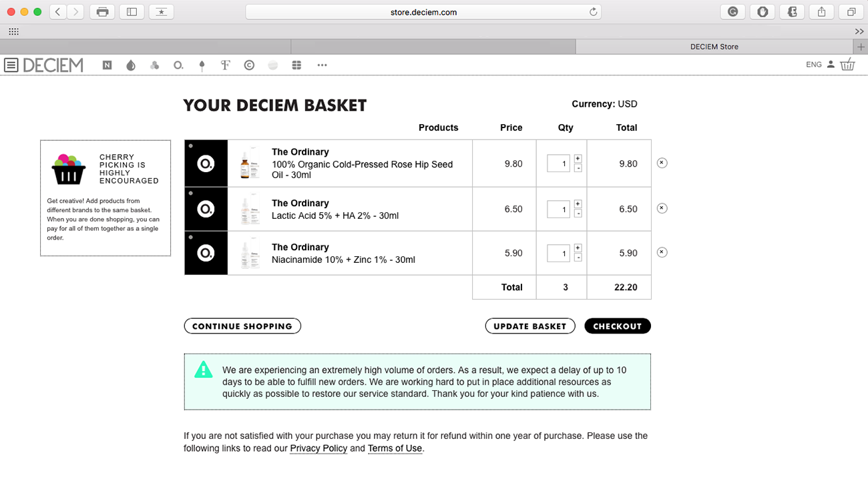Reload the page
This screenshot has height=477, width=868.
593,12
